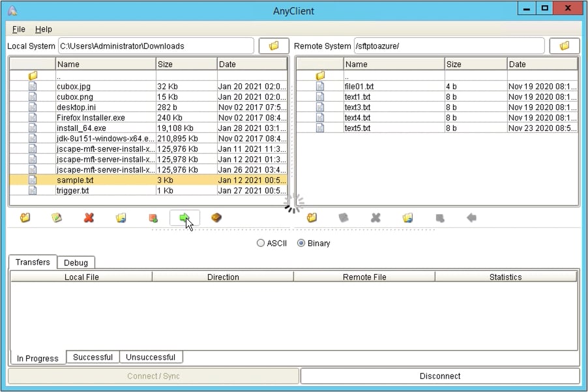The height and width of the screenshot is (392, 588).
Task: Open the local Downloads folder browse icon
Action: coord(273,46)
